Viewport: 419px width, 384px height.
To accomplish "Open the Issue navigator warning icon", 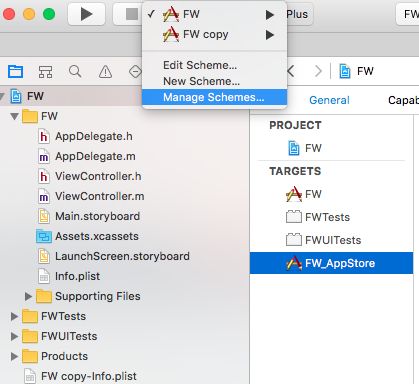I will (x=105, y=71).
